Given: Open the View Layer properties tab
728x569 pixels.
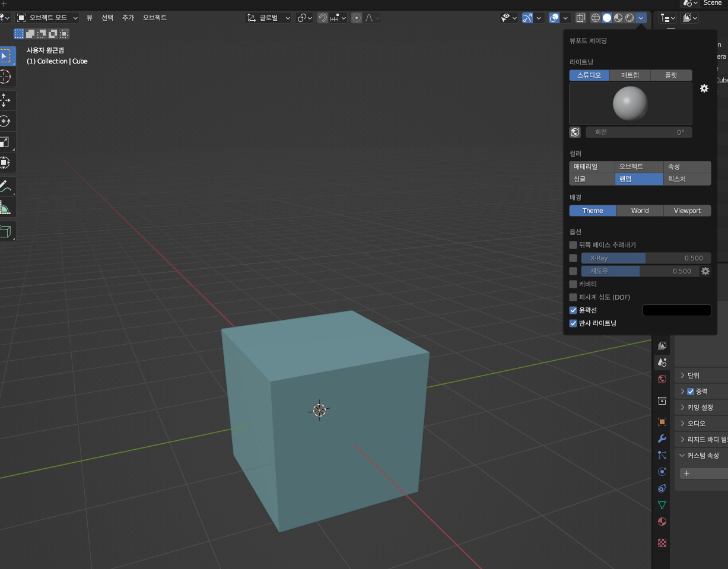Looking at the screenshot, I should (662, 345).
